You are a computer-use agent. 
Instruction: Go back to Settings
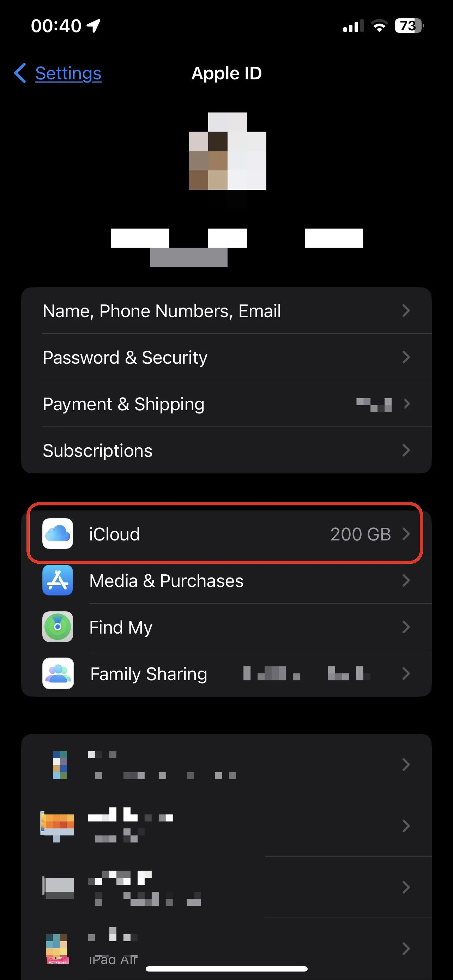pyautogui.click(x=68, y=73)
